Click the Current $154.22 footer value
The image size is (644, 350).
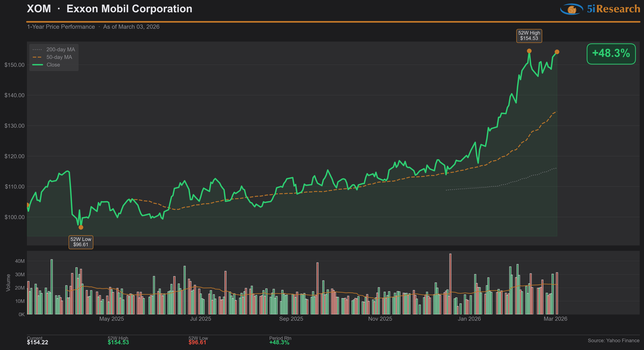(x=38, y=342)
